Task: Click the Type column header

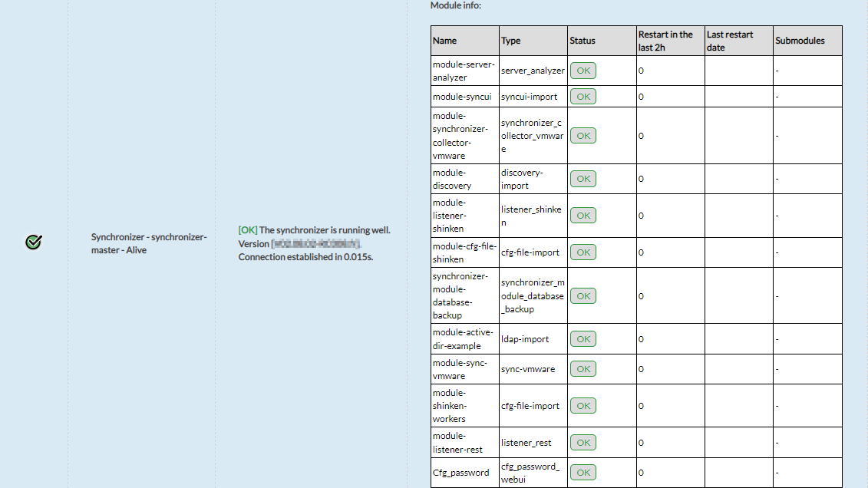Action: click(x=511, y=41)
